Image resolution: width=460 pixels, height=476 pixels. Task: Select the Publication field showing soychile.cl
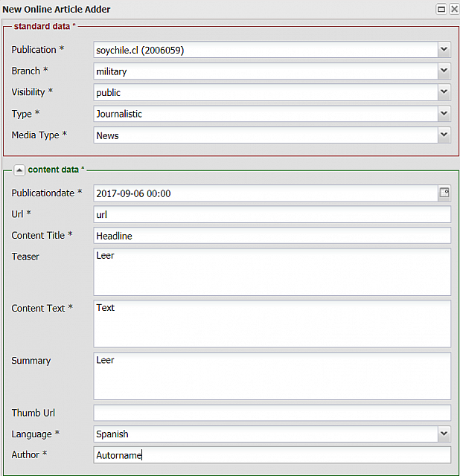tap(265, 50)
